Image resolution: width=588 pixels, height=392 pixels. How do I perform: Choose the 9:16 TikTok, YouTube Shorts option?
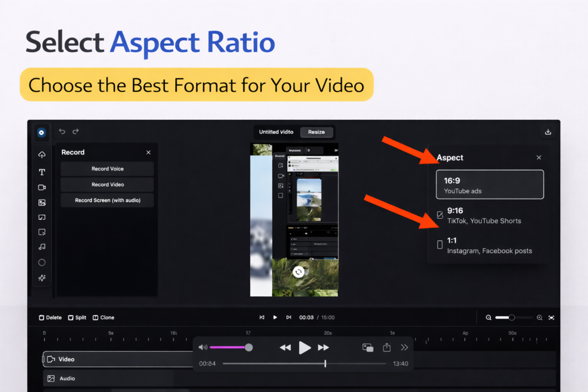pos(484,215)
